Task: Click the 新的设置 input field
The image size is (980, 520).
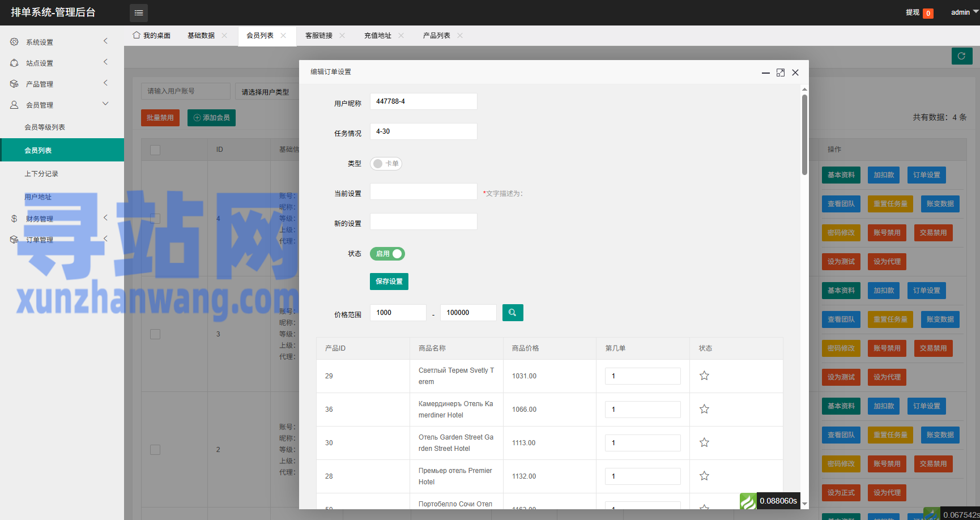Action: click(x=423, y=221)
